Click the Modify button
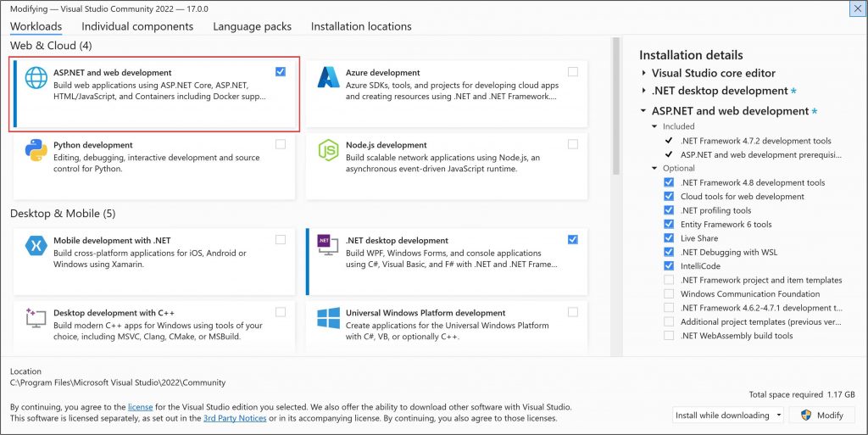The width and height of the screenshot is (868, 435). point(821,415)
